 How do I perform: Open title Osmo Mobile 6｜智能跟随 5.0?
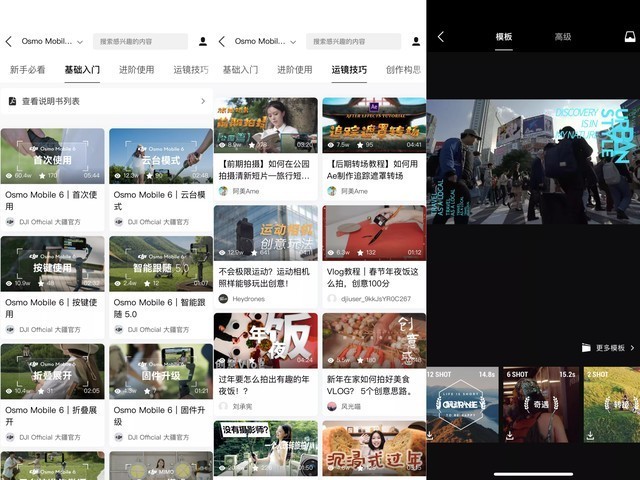160,308
